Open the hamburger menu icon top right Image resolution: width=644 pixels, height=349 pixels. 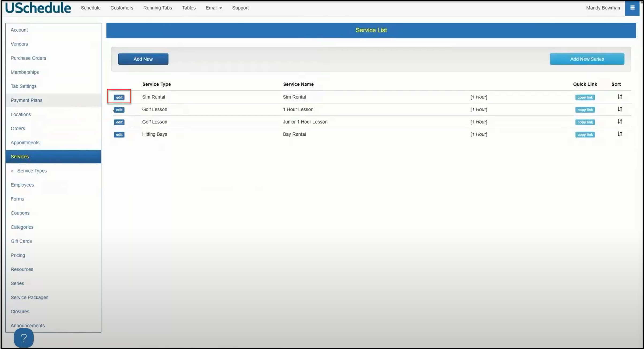[x=632, y=8]
